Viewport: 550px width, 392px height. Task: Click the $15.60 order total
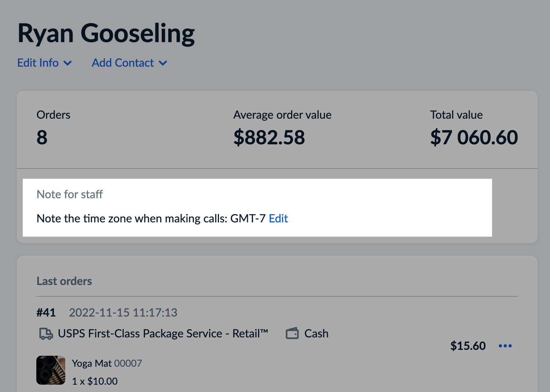[x=468, y=346]
